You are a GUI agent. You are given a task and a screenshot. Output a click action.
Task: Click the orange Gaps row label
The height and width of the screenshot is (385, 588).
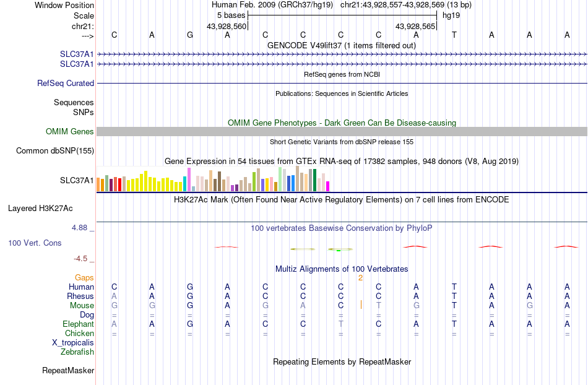click(84, 277)
